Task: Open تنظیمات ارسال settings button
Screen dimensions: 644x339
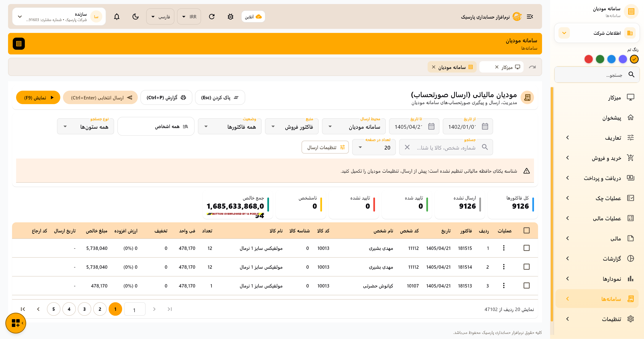Action: [x=325, y=147]
